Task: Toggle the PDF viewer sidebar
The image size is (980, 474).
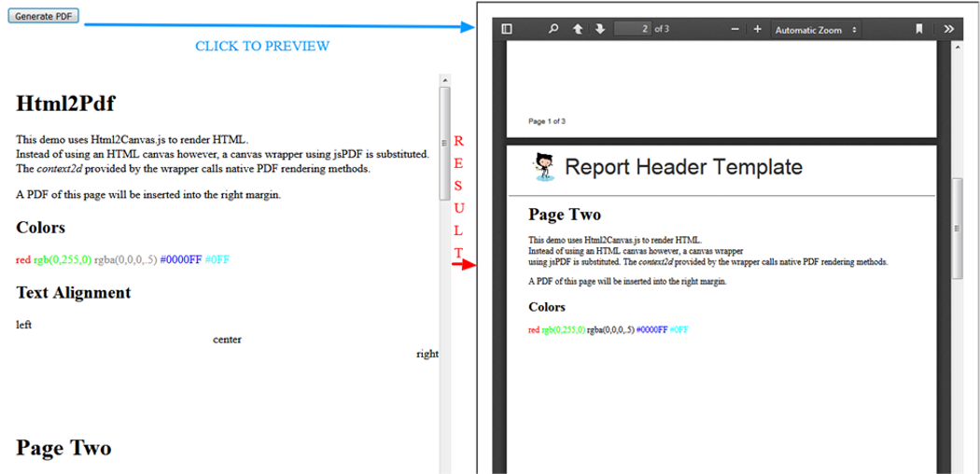Action: click(x=507, y=29)
